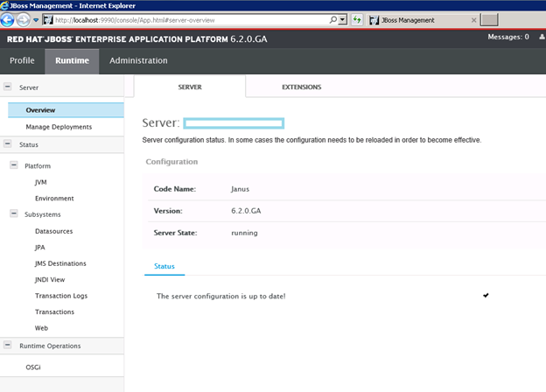Image resolution: width=546 pixels, height=392 pixels.
Task: Open JPA subsystem
Action: click(39, 247)
